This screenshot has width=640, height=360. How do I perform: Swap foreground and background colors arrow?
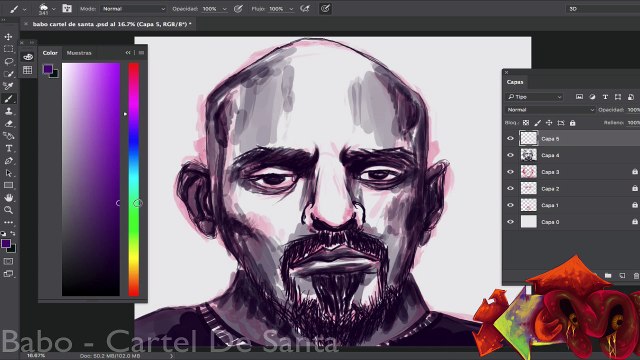[13, 233]
